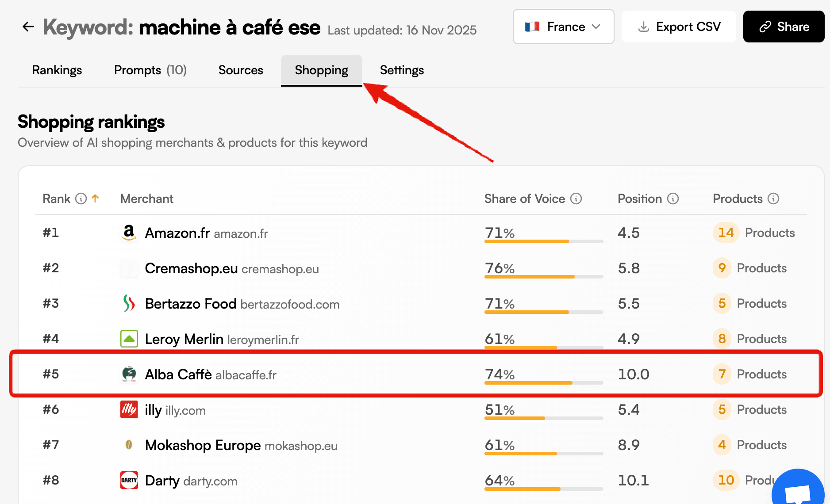Click the Bertazzo Food logo icon
Image resolution: width=830 pixels, height=504 pixels.
tap(129, 303)
